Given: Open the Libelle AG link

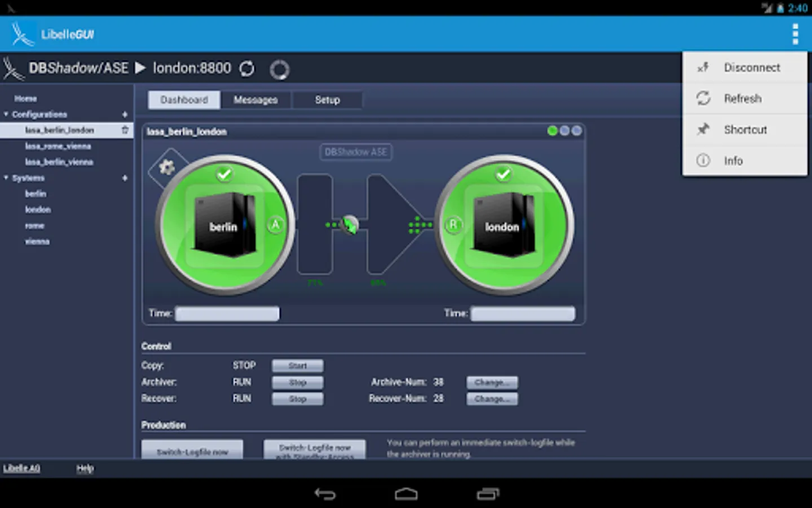Looking at the screenshot, I should click(x=21, y=468).
